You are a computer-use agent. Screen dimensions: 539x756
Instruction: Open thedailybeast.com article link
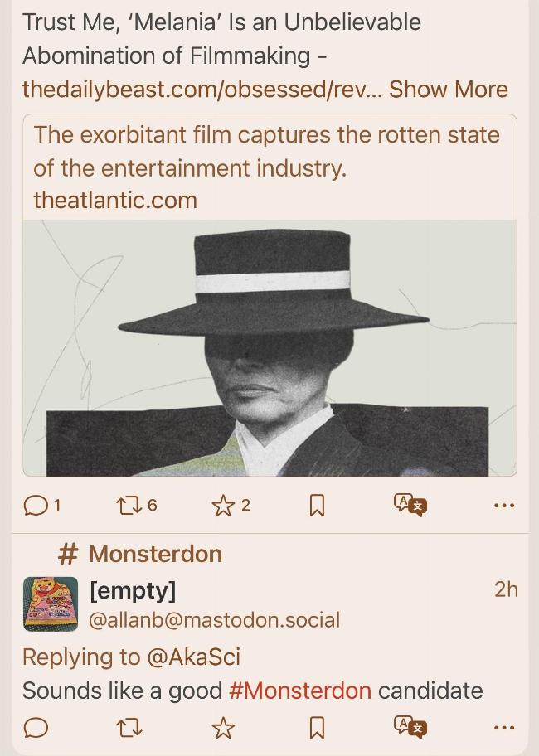202,90
